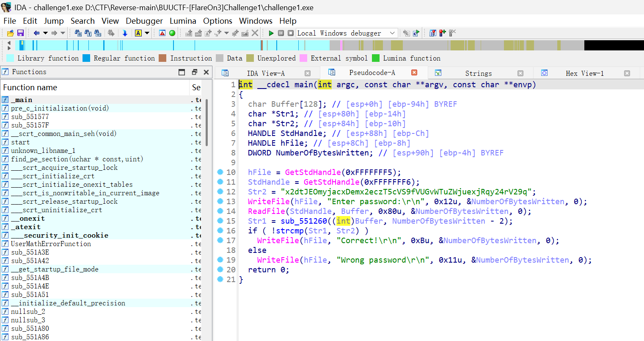The image size is (644, 341).
Task: Expand the back-navigation history dropdown arrow
Action: [x=45, y=33]
